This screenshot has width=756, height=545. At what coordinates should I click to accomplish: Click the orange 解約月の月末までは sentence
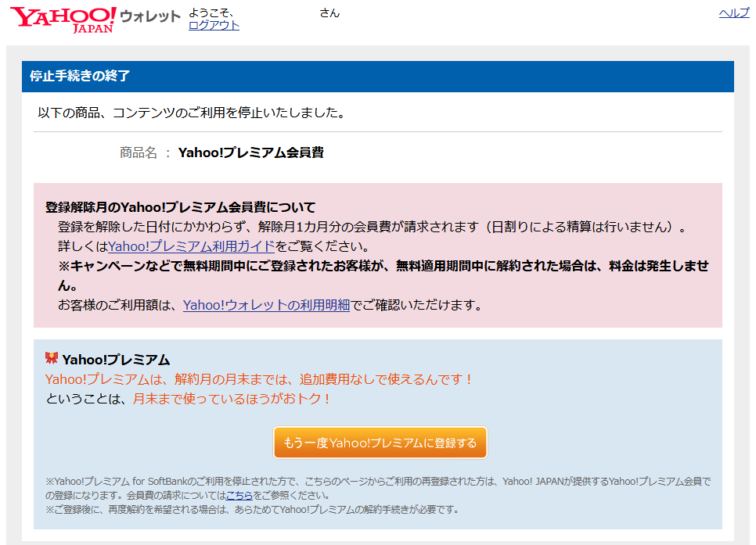click(x=258, y=379)
